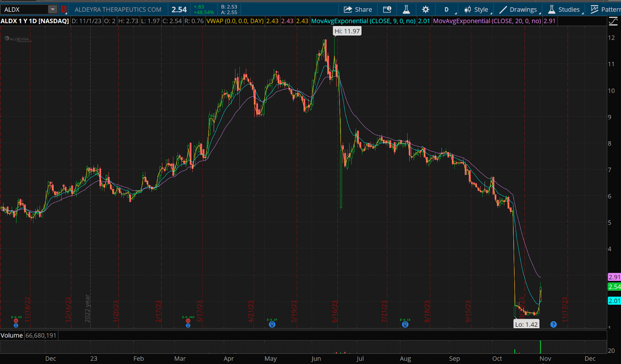Open the Studies menu
This screenshot has width=621, height=364.
tap(564, 9)
